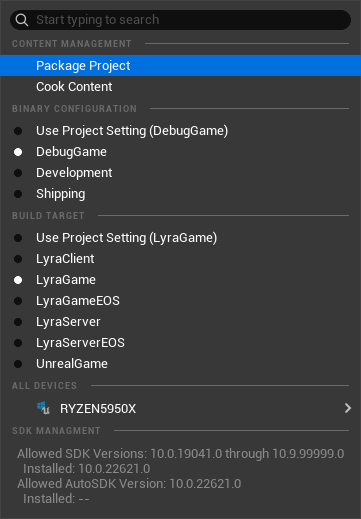361x519 pixels.
Task: Open the RYZEN5950X device entry
Action: coord(180,408)
